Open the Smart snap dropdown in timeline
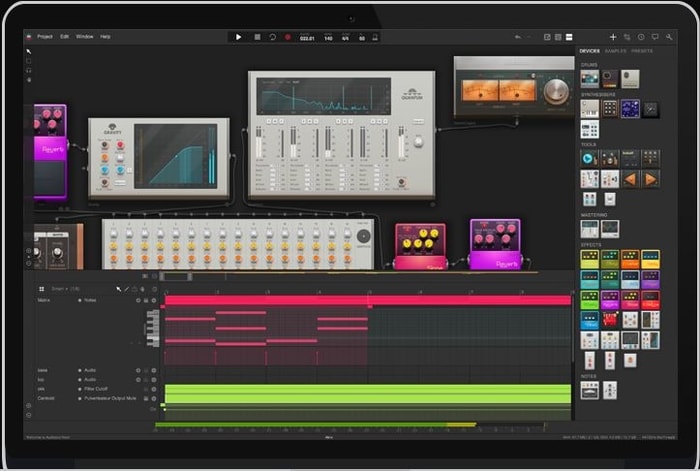Image resolution: width=700 pixels, height=471 pixels. tap(65, 289)
